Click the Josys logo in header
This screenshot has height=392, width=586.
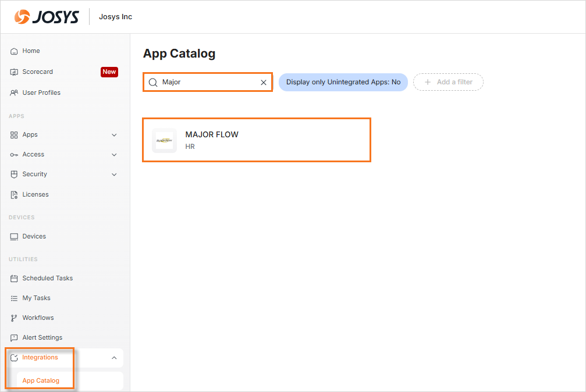pos(47,17)
